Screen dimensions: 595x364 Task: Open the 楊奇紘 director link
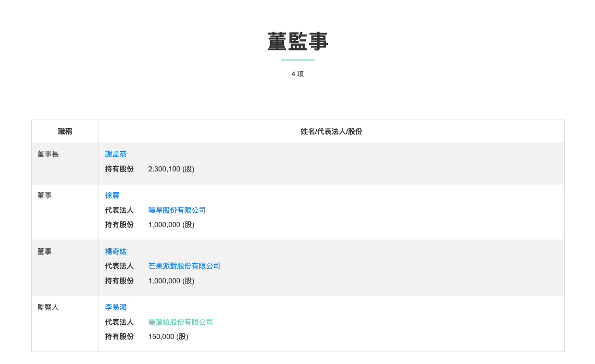(116, 252)
